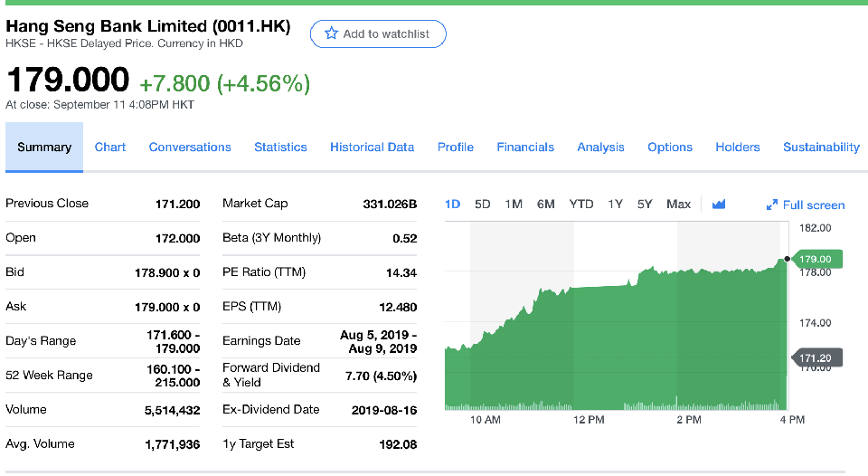Open the Financials tab
Screen dimensions: 868x476
(x=525, y=148)
